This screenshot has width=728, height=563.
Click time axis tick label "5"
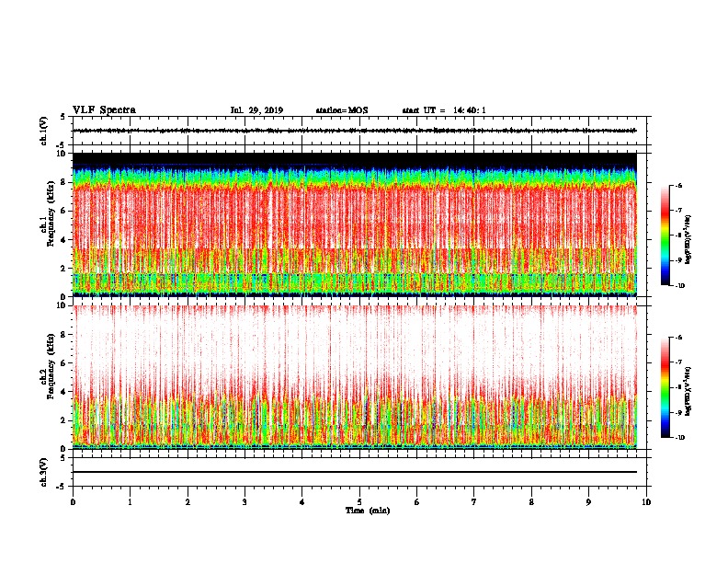point(359,502)
